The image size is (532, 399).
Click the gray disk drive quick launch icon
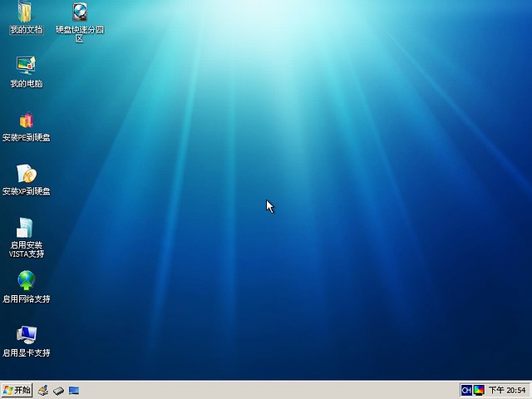(x=58, y=390)
